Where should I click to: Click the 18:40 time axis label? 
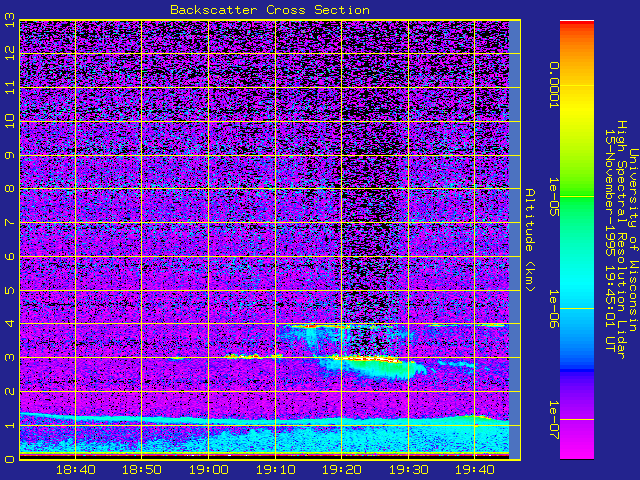[76, 470]
